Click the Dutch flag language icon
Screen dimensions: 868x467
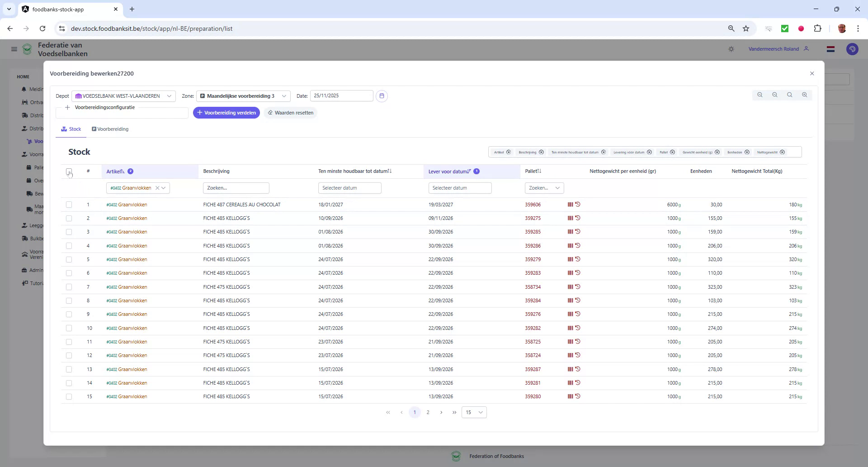831,49
